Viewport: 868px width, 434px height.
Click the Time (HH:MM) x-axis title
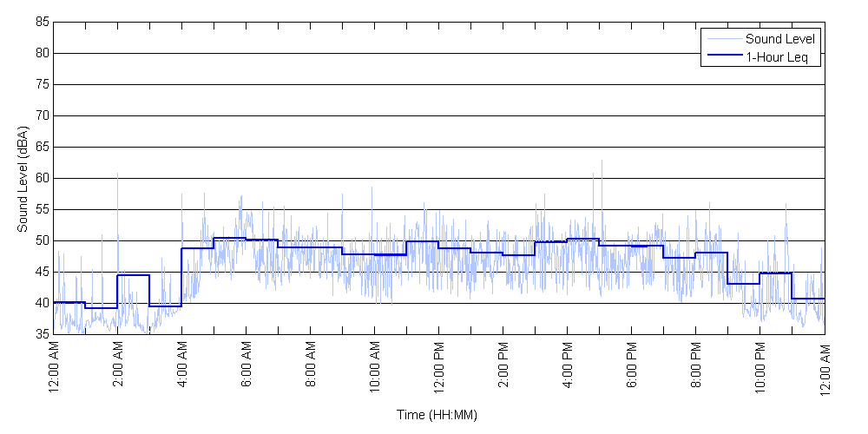tap(437, 415)
